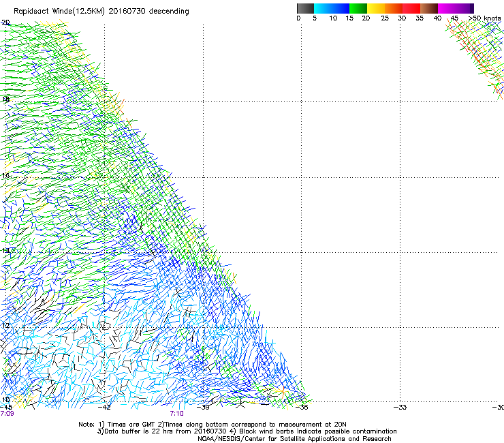Click the longitude label '-33' on bottom axis

point(400,408)
